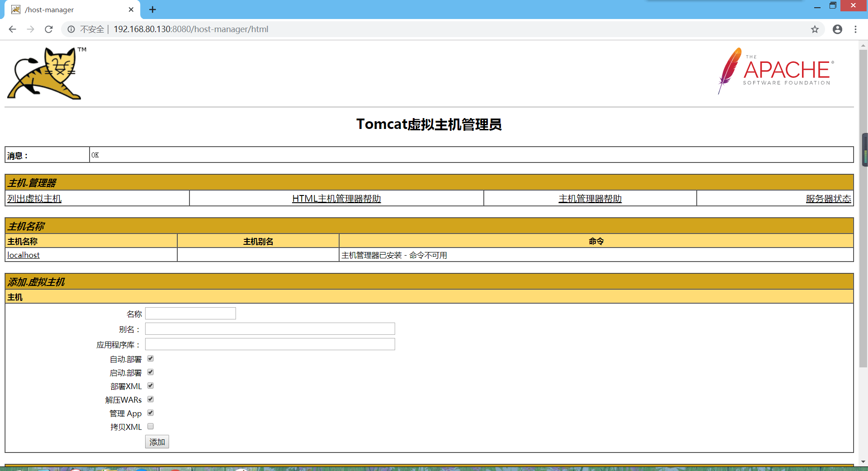Open the Chrome profile avatar
868x471 pixels.
click(x=837, y=29)
